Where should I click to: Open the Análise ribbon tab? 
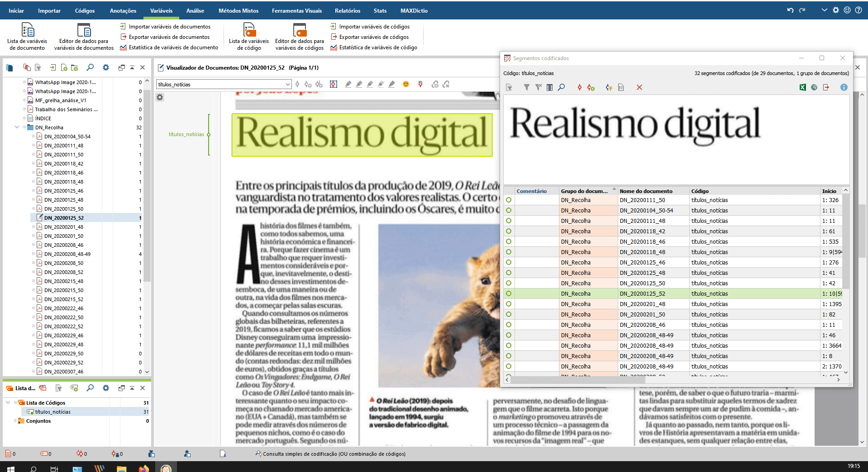[195, 10]
